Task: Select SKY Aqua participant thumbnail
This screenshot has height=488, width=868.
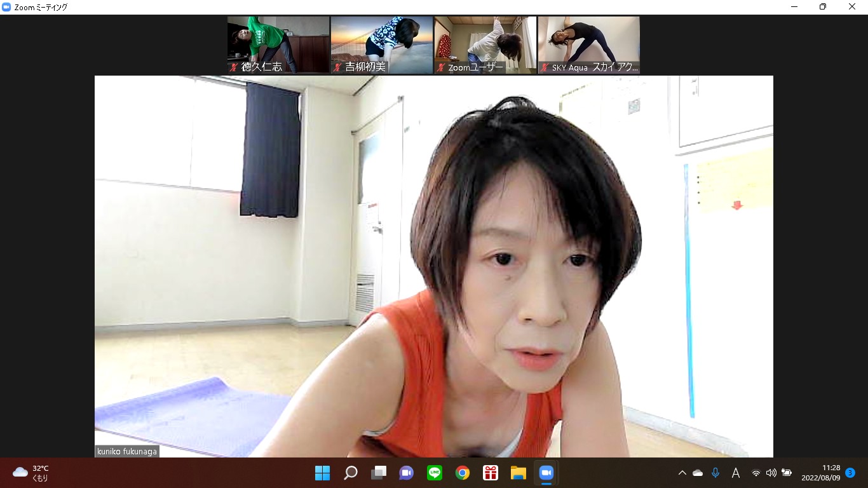Action: tap(589, 44)
